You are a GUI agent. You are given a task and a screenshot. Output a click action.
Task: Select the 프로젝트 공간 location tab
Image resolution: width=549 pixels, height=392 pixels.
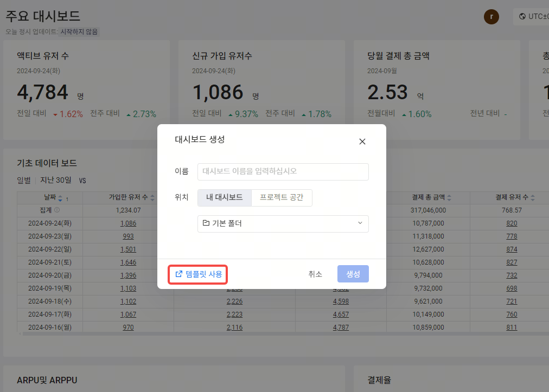point(282,197)
